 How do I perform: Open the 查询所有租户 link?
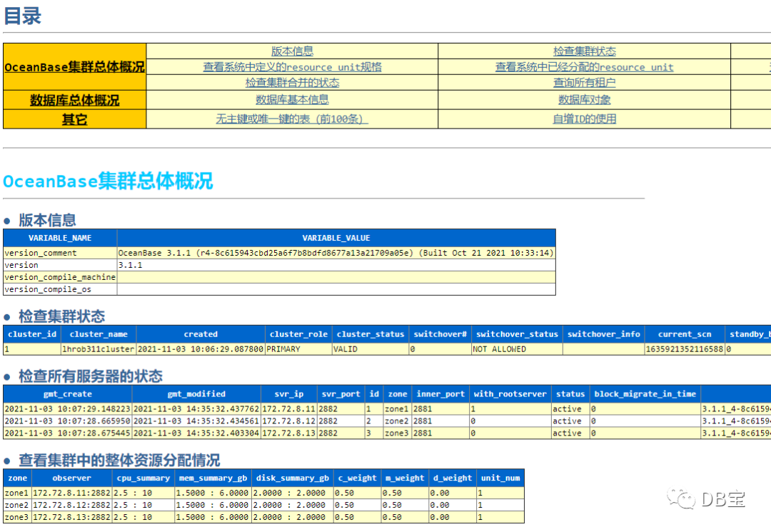584,83
